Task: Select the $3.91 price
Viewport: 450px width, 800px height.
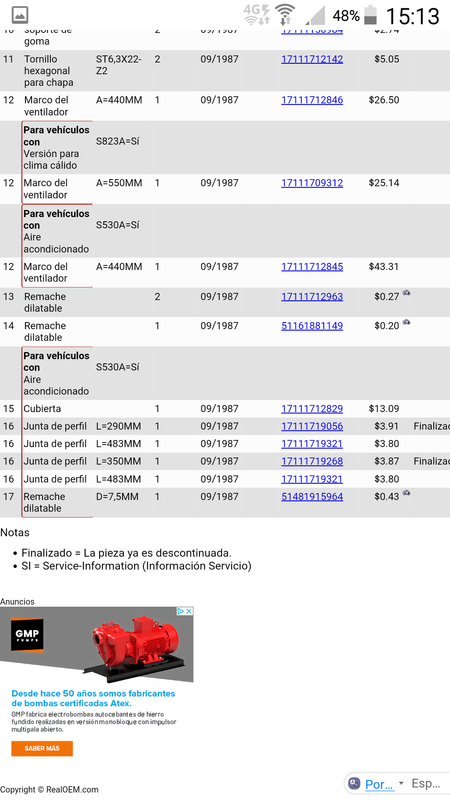Action: click(x=387, y=427)
